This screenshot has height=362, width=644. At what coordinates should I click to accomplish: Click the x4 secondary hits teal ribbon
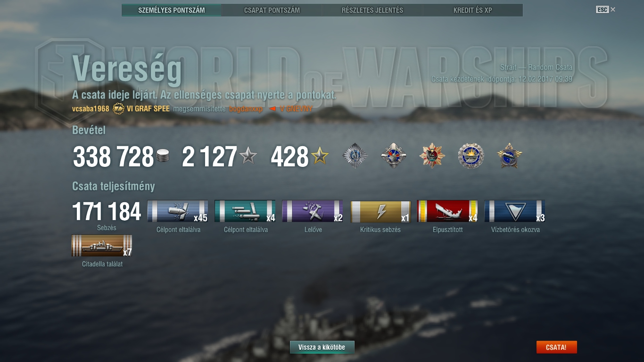(245, 211)
